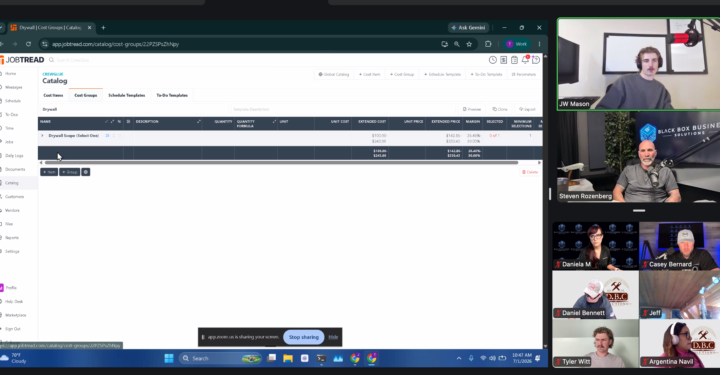Viewport: 720px width, 375px height.
Task: Open Documents in the sidebar
Action: (15, 169)
